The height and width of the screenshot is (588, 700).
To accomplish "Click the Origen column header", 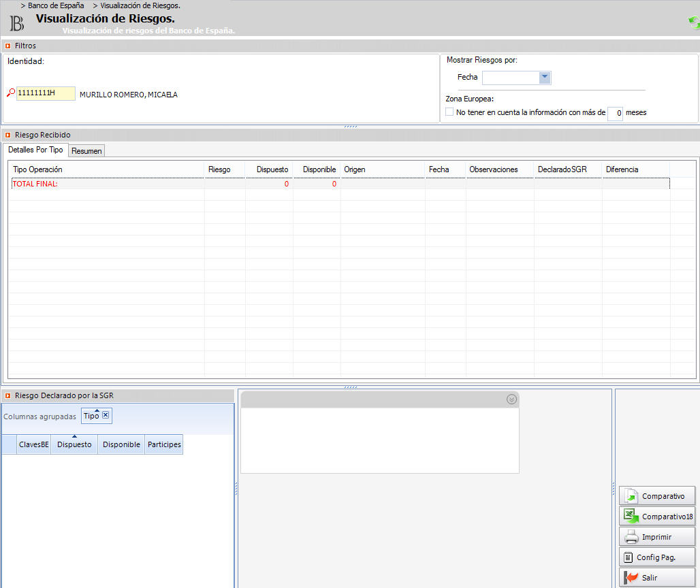I will point(383,169).
